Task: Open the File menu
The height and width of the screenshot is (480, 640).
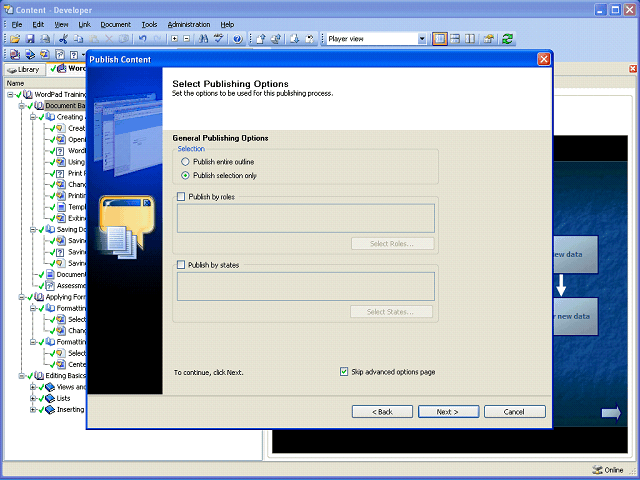Action: 17,24
